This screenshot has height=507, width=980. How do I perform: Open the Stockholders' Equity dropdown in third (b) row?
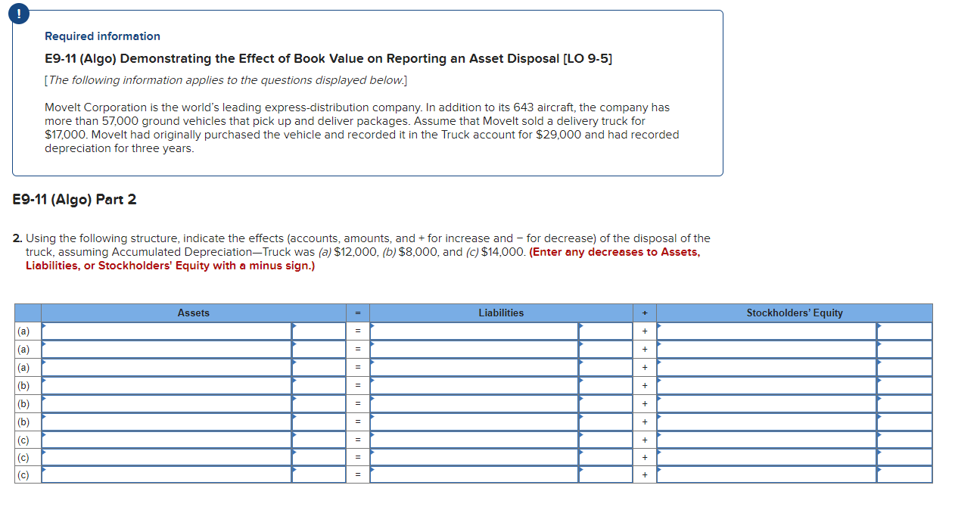(x=764, y=421)
